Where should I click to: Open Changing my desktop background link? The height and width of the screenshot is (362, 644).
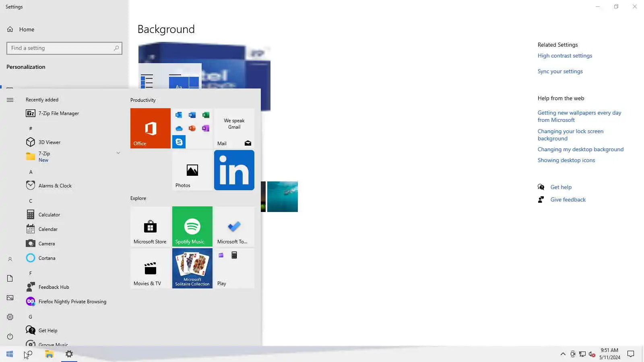pos(580,150)
